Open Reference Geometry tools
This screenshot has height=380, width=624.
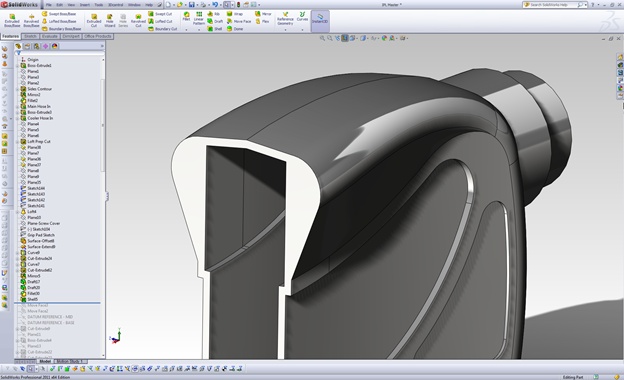point(285,19)
